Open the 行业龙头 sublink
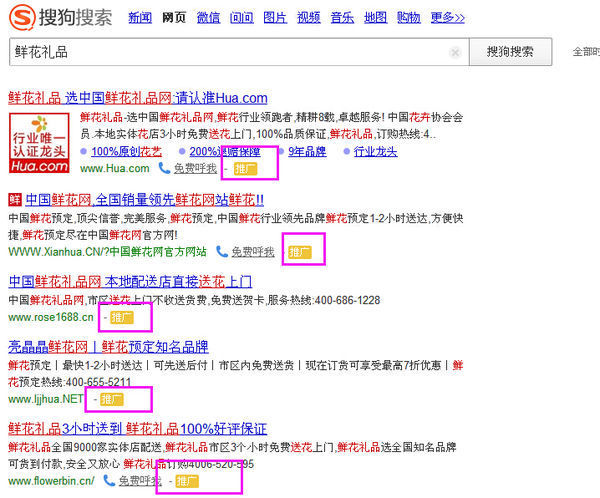600x498 pixels. (375, 152)
